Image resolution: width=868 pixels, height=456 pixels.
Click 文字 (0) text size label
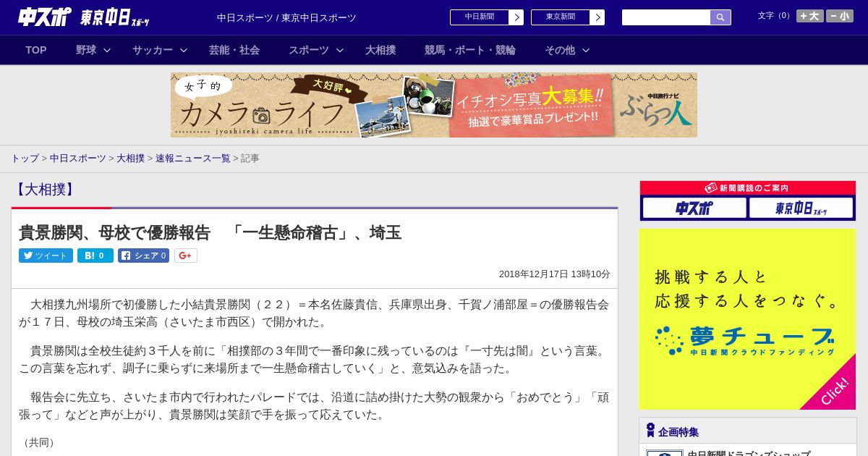775,16
